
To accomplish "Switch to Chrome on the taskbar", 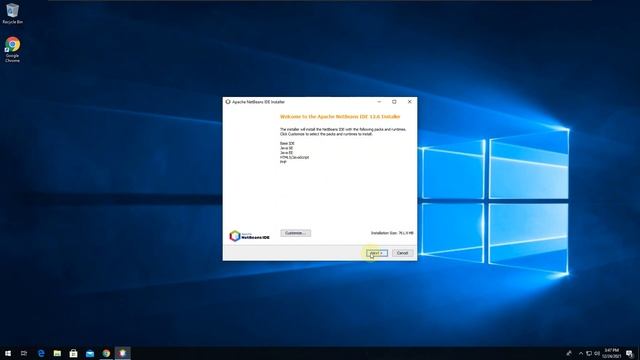I will click(106, 353).
